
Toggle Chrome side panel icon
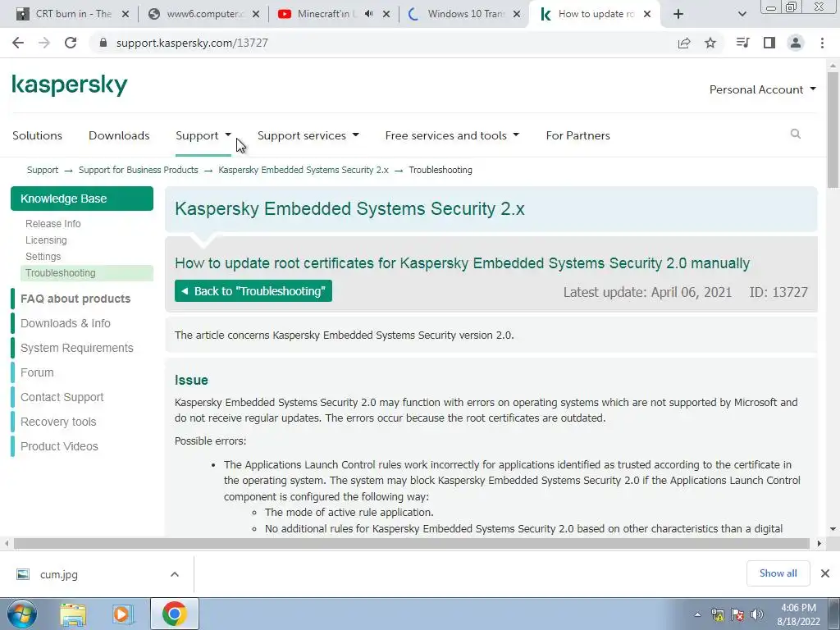[x=769, y=43]
